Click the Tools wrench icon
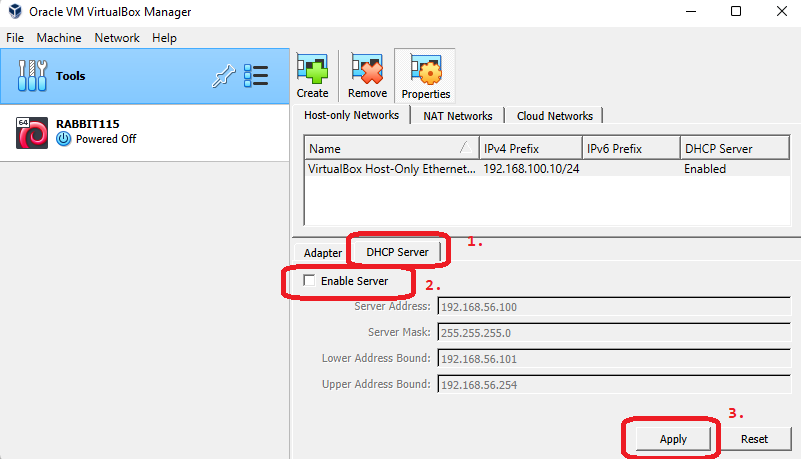The width and height of the screenshot is (801, 459). (32, 76)
